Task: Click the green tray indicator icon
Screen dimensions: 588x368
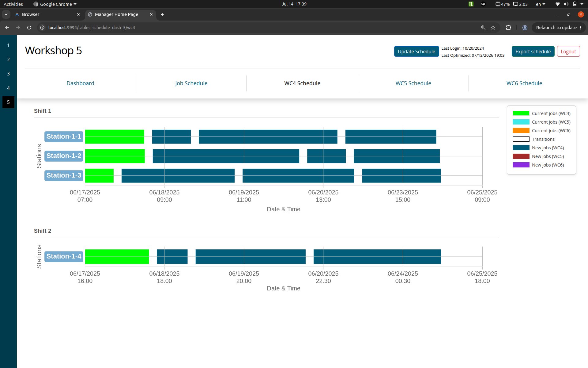Action: pos(471,4)
